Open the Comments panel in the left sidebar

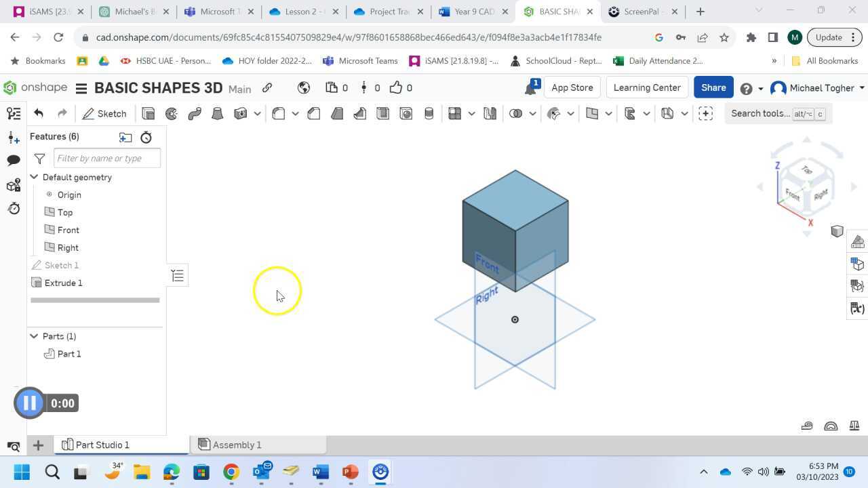coord(14,160)
